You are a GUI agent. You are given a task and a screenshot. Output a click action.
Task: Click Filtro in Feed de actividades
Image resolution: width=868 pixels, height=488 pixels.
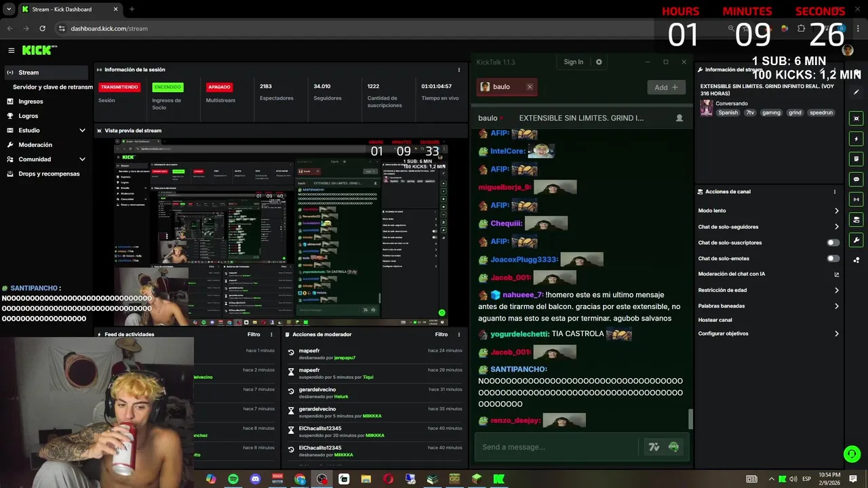pyautogui.click(x=254, y=334)
